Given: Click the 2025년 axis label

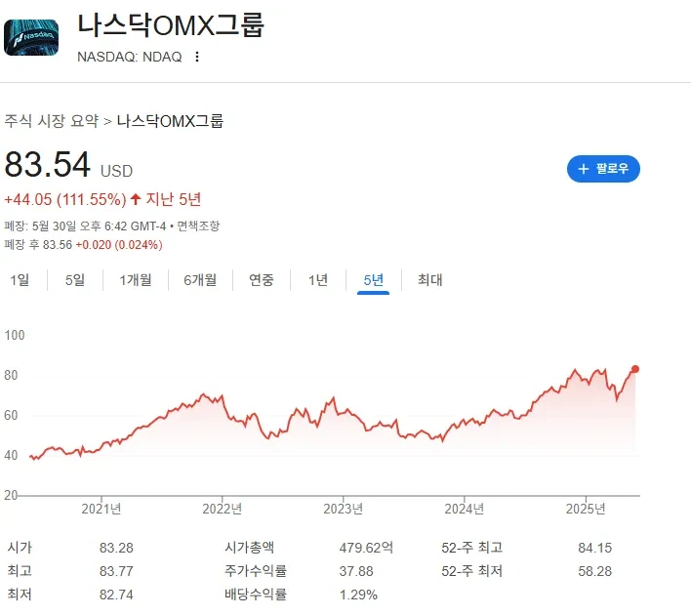Looking at the screenshot, I should [586, 509].
